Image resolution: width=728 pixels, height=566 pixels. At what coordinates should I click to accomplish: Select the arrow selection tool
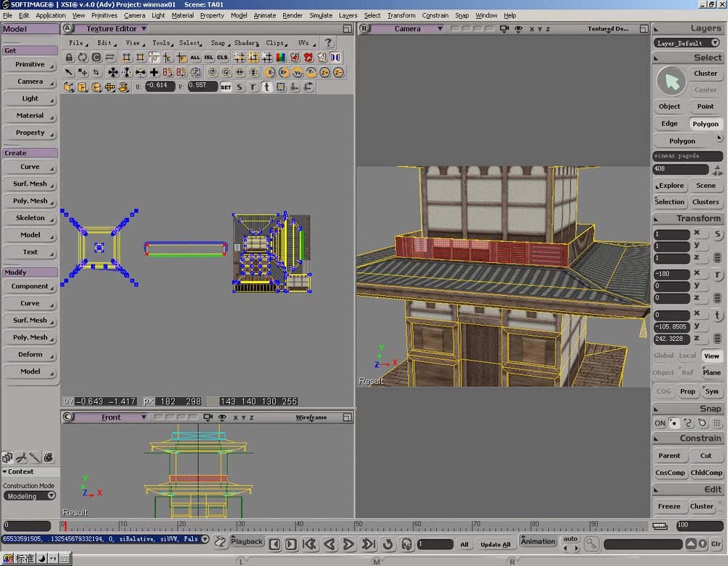pyautogui.click(x=68, y=72)
